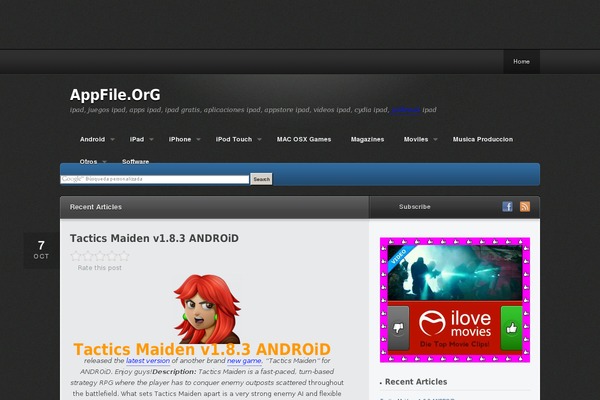Click the thumbs-down icon in ilove movies ad
The width and height of the screenshot is (600, 400).
click(398, 328)
